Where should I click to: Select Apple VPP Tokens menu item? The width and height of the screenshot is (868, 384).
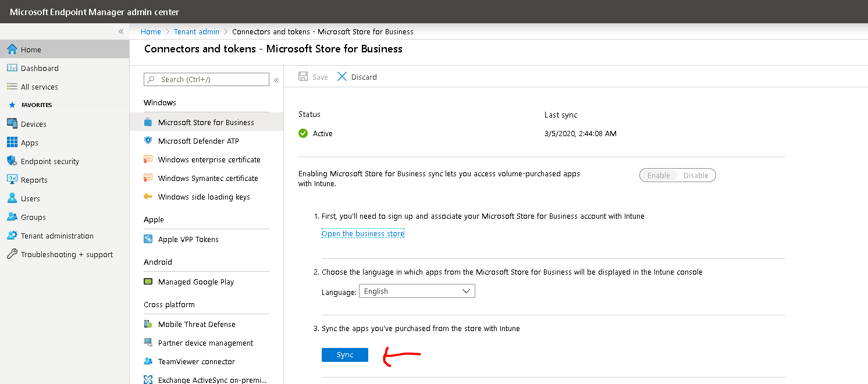(x=188, y=239)
